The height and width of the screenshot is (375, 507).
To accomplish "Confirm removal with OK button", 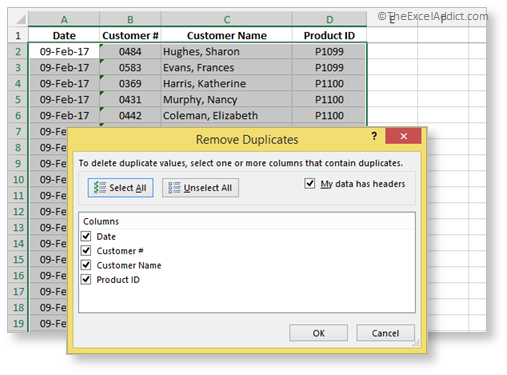I will (x=318, y=333).
